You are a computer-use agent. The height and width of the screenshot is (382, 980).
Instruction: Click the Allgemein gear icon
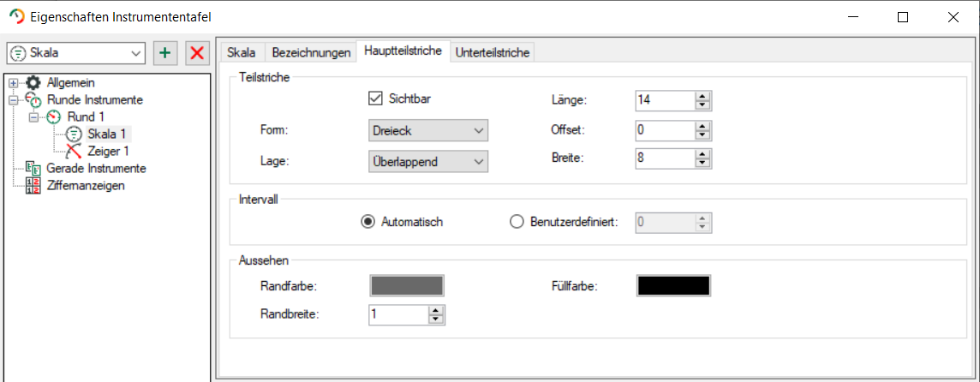coord(33,83)
